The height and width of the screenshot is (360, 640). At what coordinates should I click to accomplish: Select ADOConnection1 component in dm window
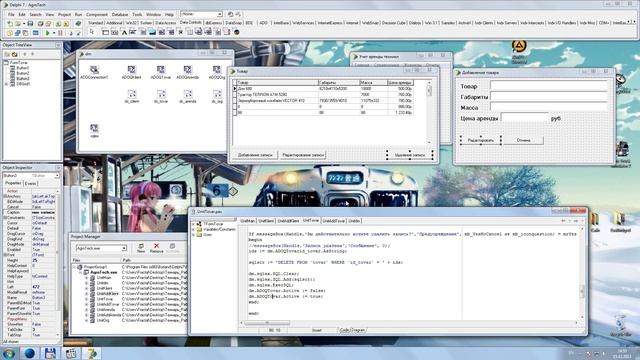tap(94, 72)
